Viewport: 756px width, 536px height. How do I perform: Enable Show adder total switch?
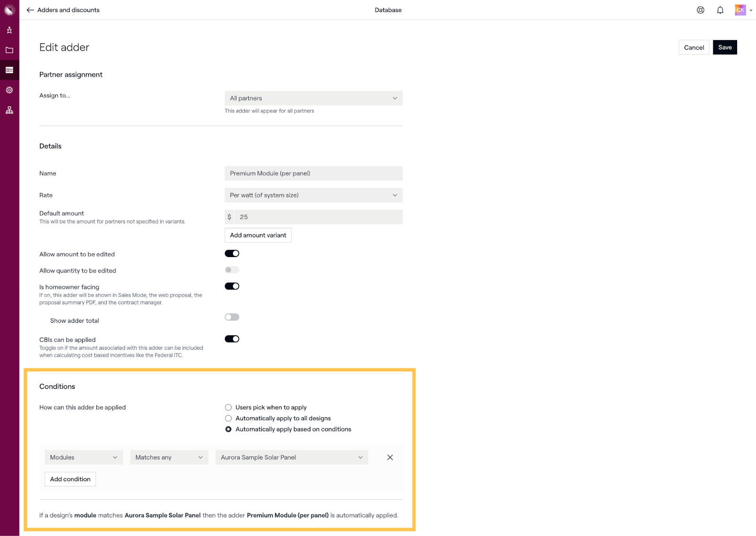pyautogui.click(x=232, y=317)
